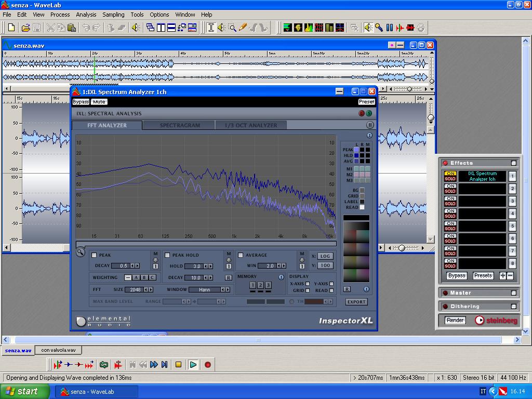Image resolution: width=532 pixels, height=399 pixels.
Task: Increase the FFT SIZE with the right arrow
Action: 151,290
